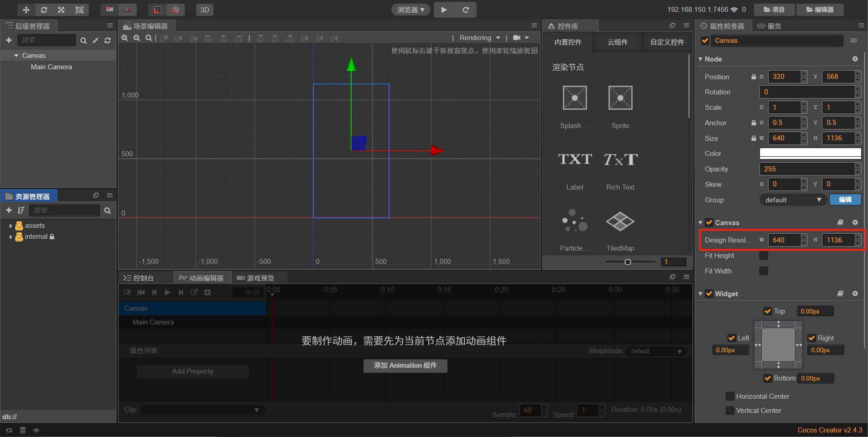Screen dimensions: 868x437
Task: Click the zoom out icon in scene editor
Action: pyautogui.click(x=136, y=38)
